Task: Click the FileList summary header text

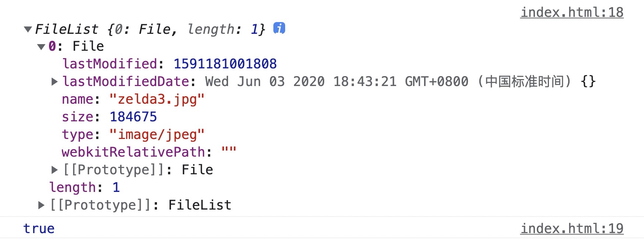Action: point(150,29)
